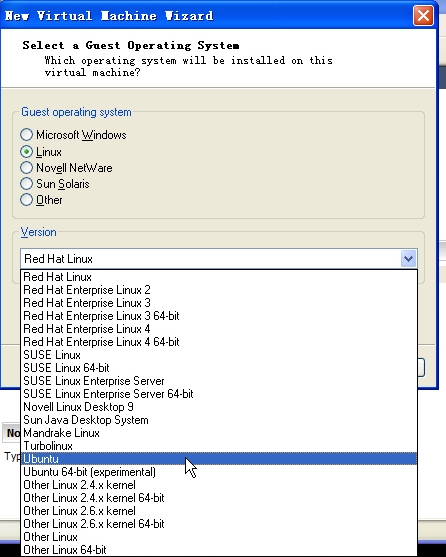
Task: Close the New Virtual Machine Wizard
Action: (x=423, y=16)
